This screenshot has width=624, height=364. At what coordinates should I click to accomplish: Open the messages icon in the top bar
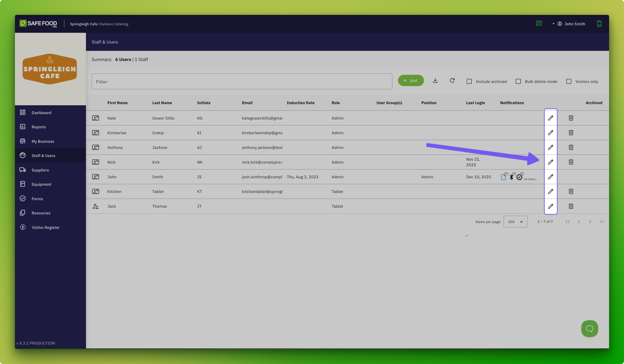coord(539,23)
